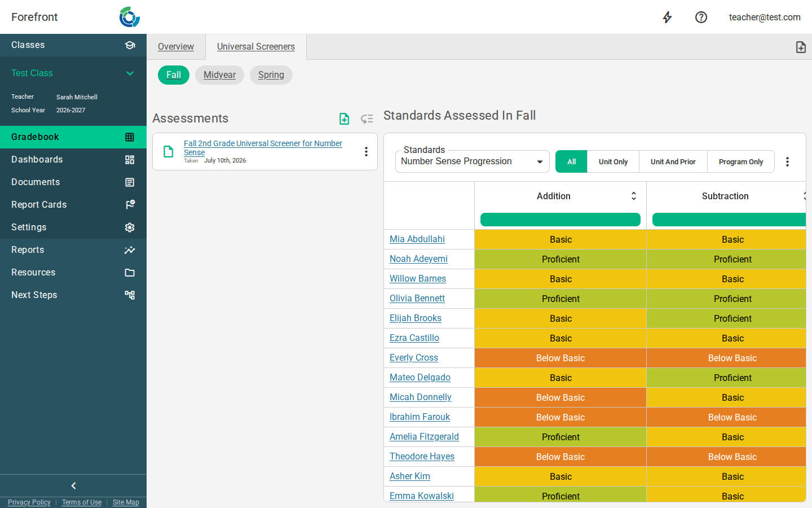Open the Fall 2nd Grade Universal Screener link
Viewport: 812px width, 508px height.
pos(263,148)
